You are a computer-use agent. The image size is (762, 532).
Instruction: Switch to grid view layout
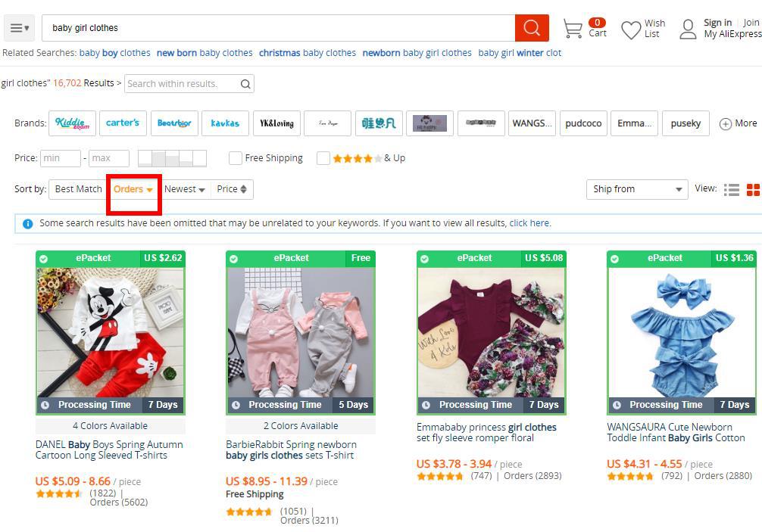[754, 190]
